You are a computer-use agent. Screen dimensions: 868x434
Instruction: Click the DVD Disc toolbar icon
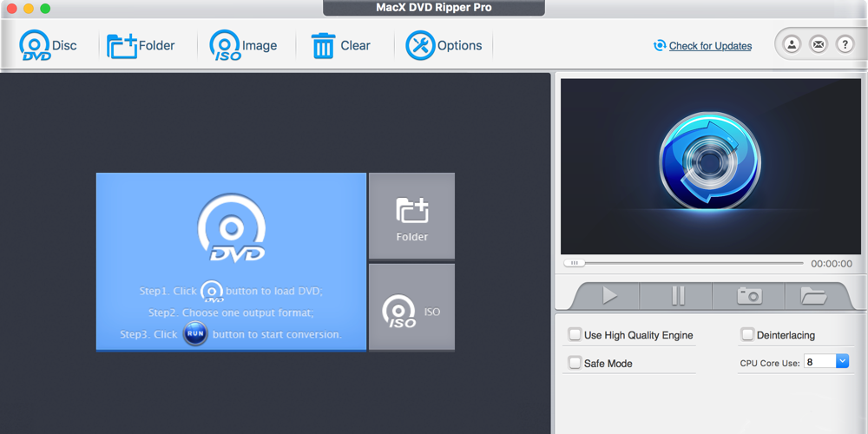(34, 45)
